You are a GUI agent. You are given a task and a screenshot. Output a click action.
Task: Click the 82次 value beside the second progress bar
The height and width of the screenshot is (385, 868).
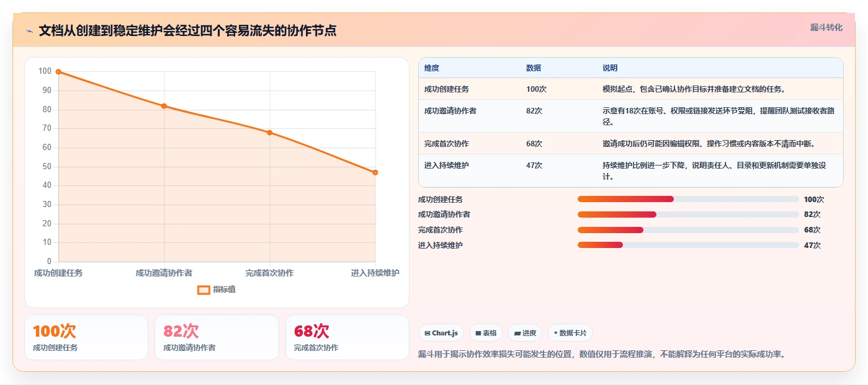pos(812,215)
